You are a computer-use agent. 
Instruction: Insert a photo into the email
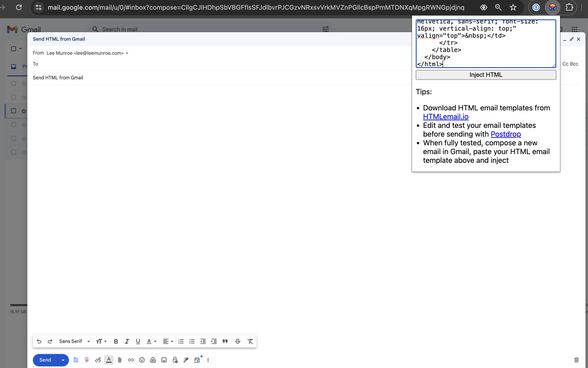coord(164,360)
